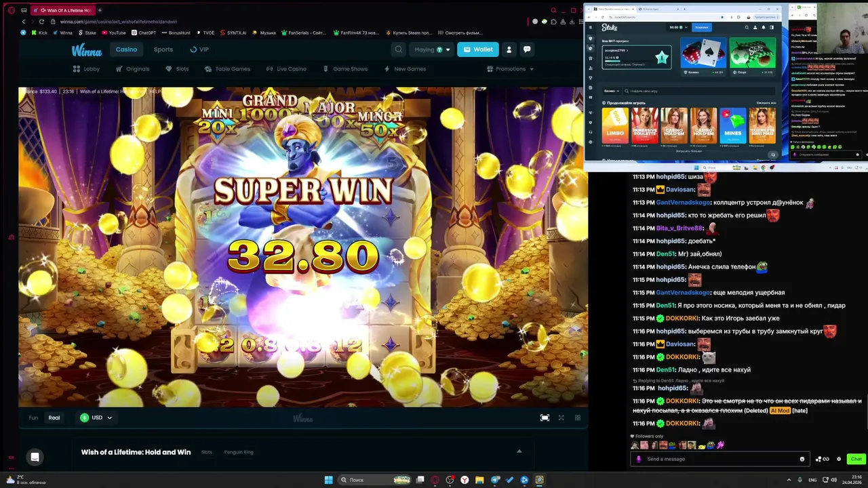The image size is (868, 488).
Task: Open Telegram from the taskbar
Action: pyautogui.click(x=495, y=480)
